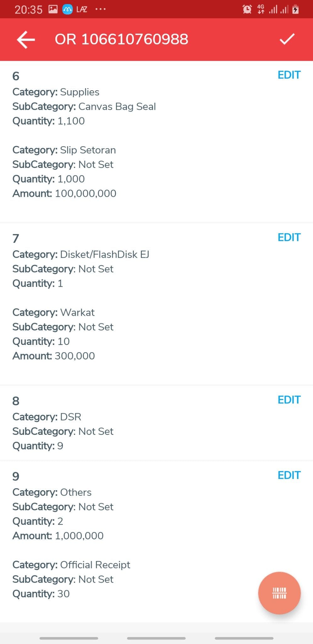313x644 pixels.
Task: Tap the Warkat category row
Action: 53,312
